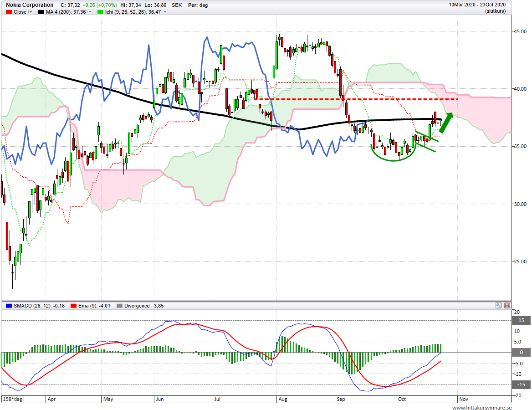This screenshot has width=532, height=410.
Task: Click the (slutkurs) label
Action: coord(496,11)
